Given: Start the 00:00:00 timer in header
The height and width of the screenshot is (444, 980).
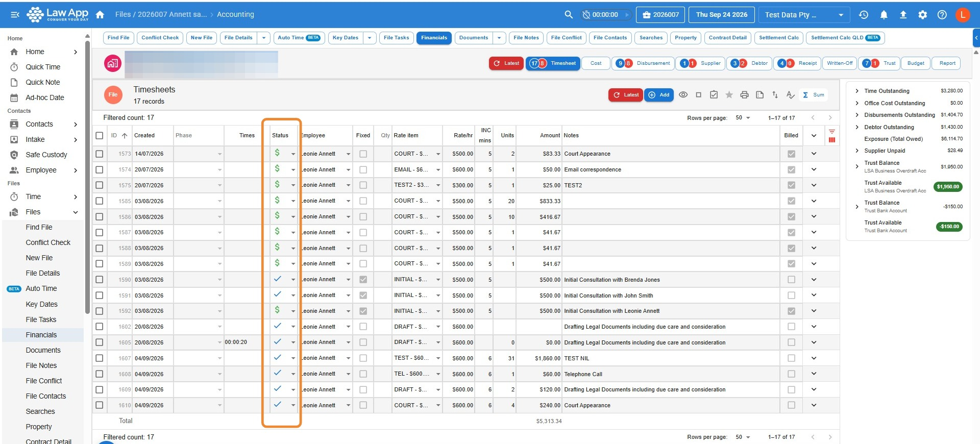Looking at the screenshot, I should coord(627,15).
